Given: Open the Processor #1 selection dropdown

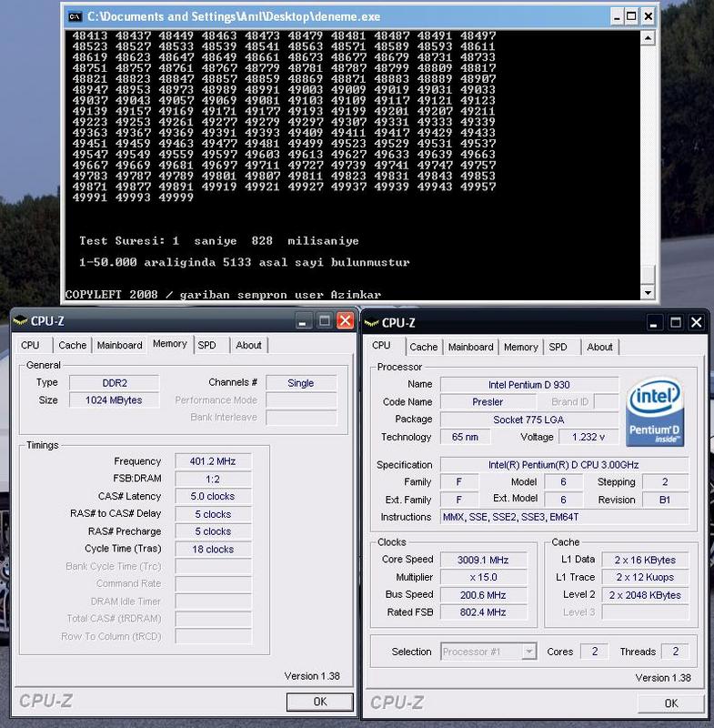Looking at the screenshot, I should [528, 652].
